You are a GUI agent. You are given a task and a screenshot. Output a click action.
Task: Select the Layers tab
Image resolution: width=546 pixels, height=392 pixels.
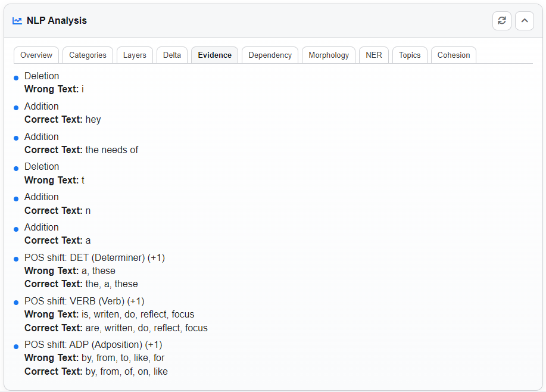[135, 55]
